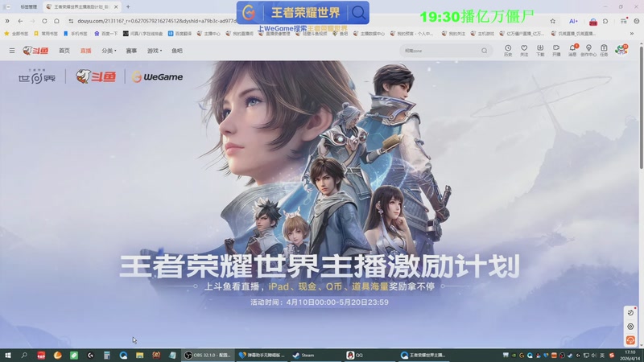Open the 手机书签 bookmark

tap(75, 34)
